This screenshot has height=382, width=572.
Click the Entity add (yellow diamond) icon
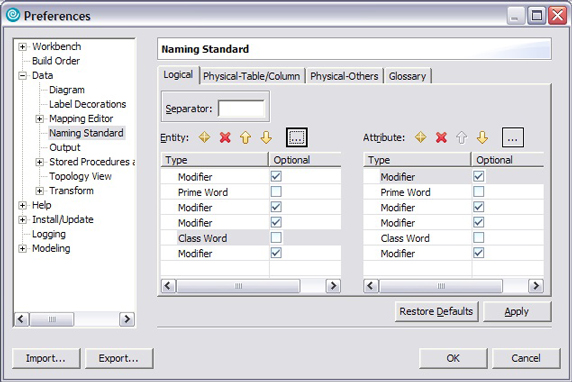click(x=204, y=138)
